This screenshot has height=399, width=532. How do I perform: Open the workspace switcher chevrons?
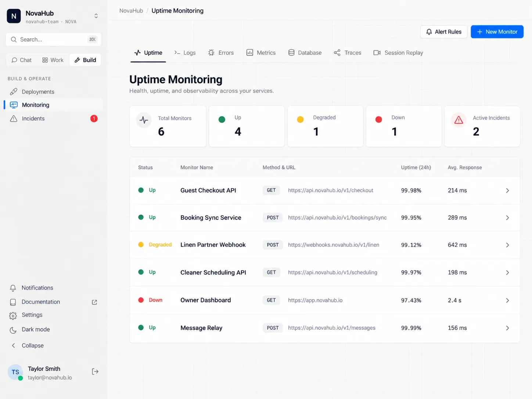point(96,16)
